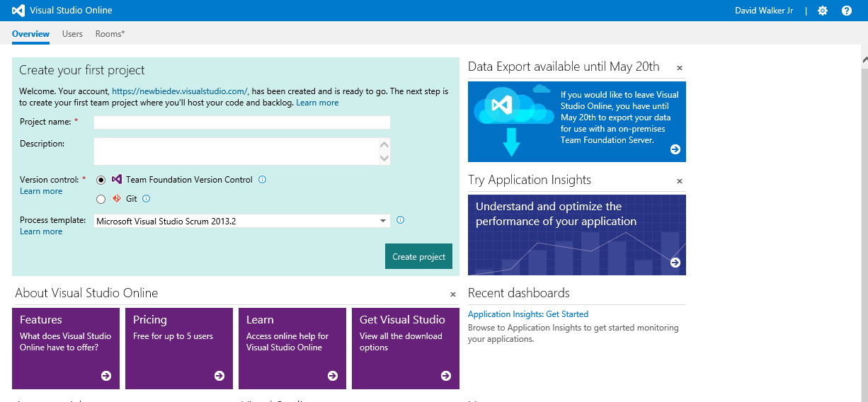Open newbiedev.visualstudio.com link
868x402 pixels.
(x=180, y=91)
